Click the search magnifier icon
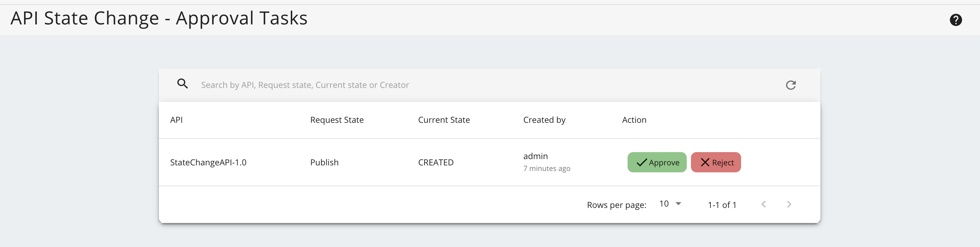The width and height of the screenshot is (980, 247). [182, 84]
